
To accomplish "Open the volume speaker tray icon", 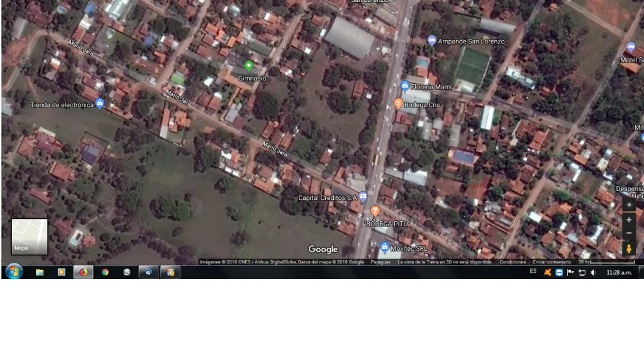I will (x=594, y=272).
